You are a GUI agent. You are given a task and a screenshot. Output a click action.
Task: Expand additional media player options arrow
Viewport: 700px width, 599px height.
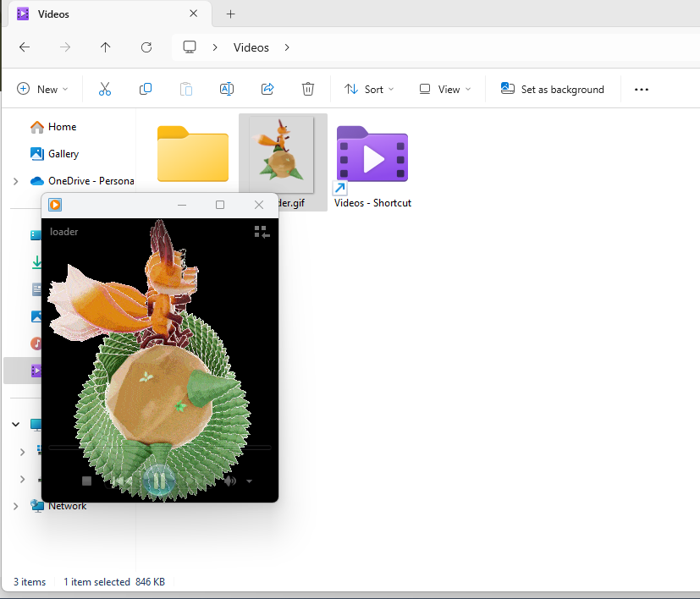coord(248,481)
